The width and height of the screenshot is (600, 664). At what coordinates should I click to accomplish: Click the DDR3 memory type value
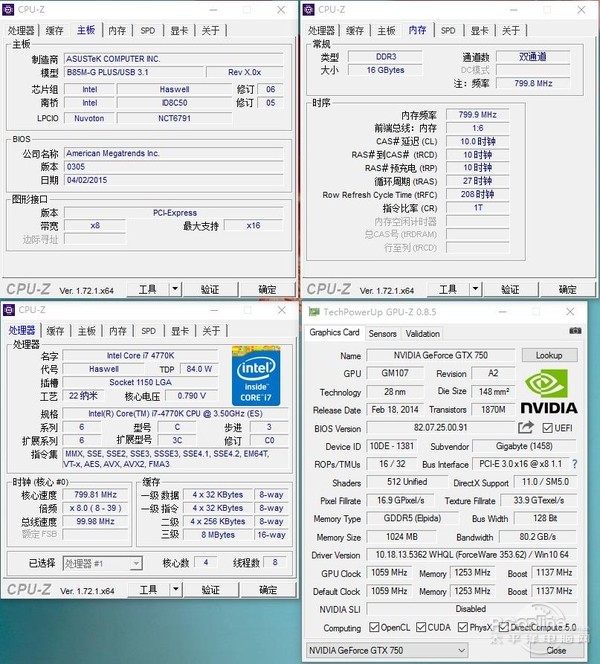(386, 56)
